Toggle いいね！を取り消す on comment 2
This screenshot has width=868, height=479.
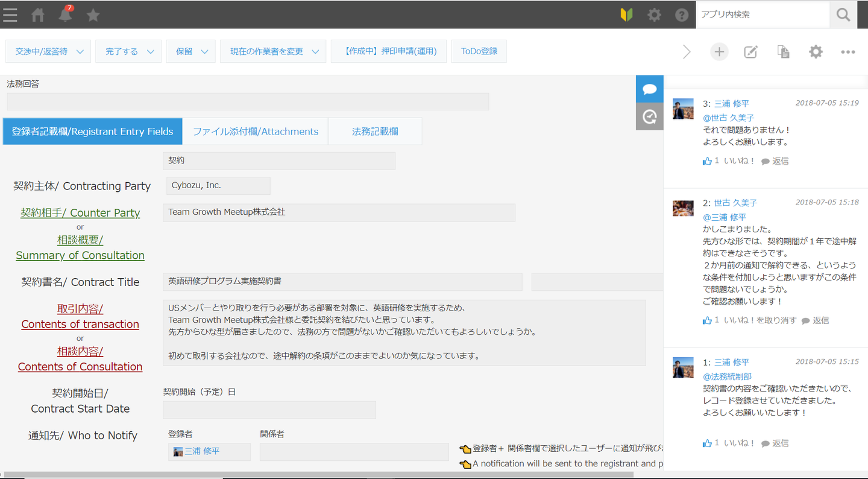(759, 320)
